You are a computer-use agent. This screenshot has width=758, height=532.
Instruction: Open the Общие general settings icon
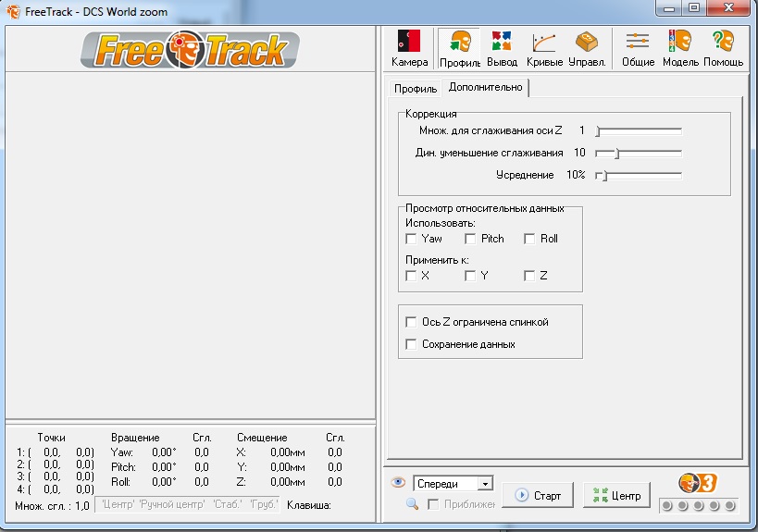tap(638, 48)
